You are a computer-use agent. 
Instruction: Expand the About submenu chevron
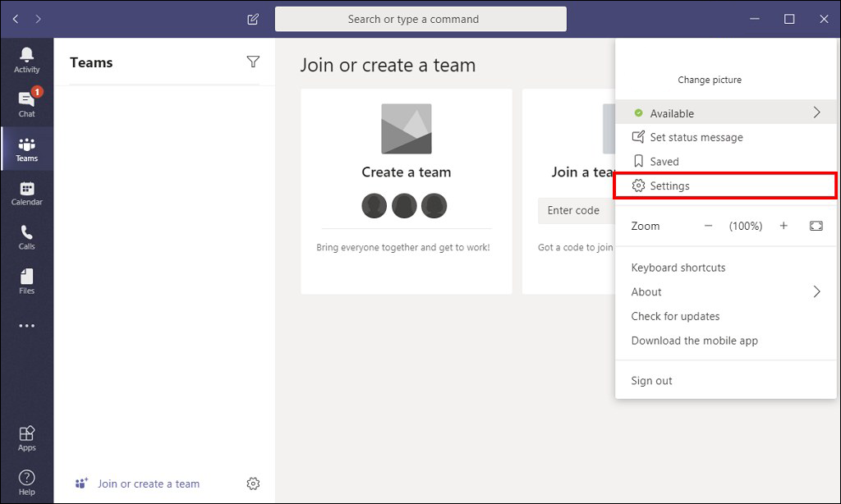tap(816, 291)
